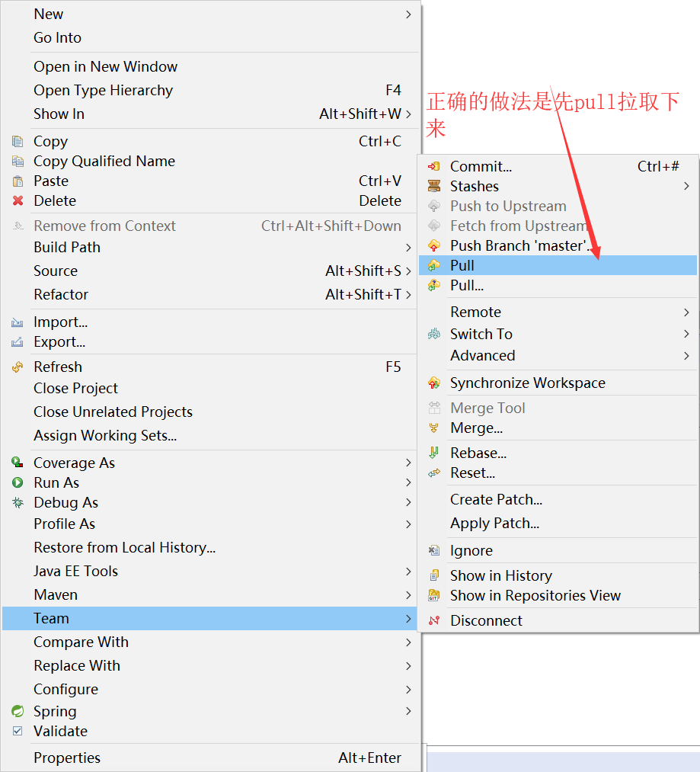Click the Debug As bug icon
700x772 pixels.
click(18, 502)
